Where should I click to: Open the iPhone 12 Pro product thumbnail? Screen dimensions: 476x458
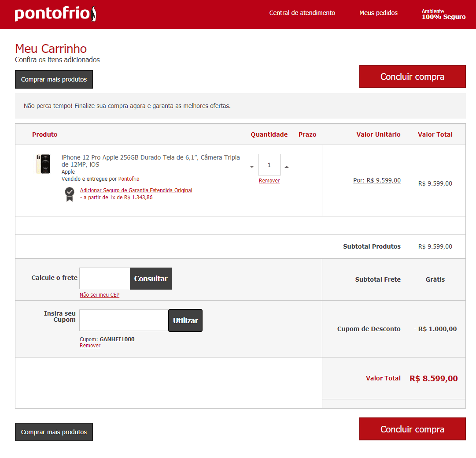click(43, 164)
